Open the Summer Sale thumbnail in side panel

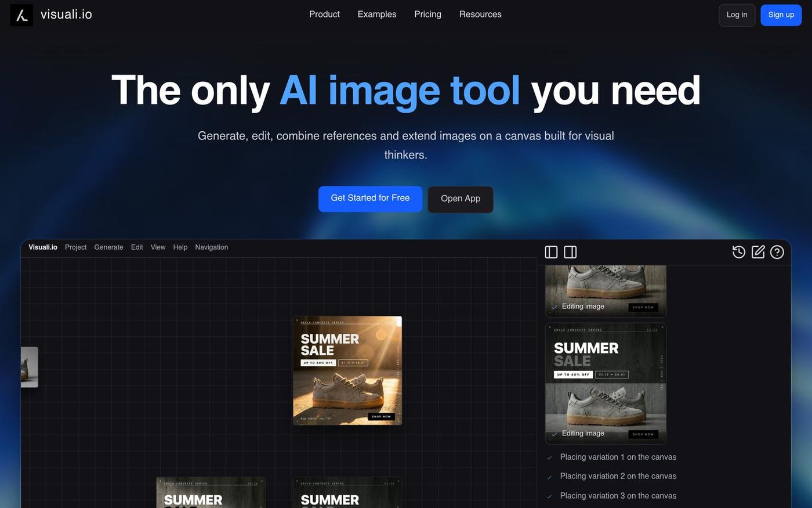click(606, 384)
